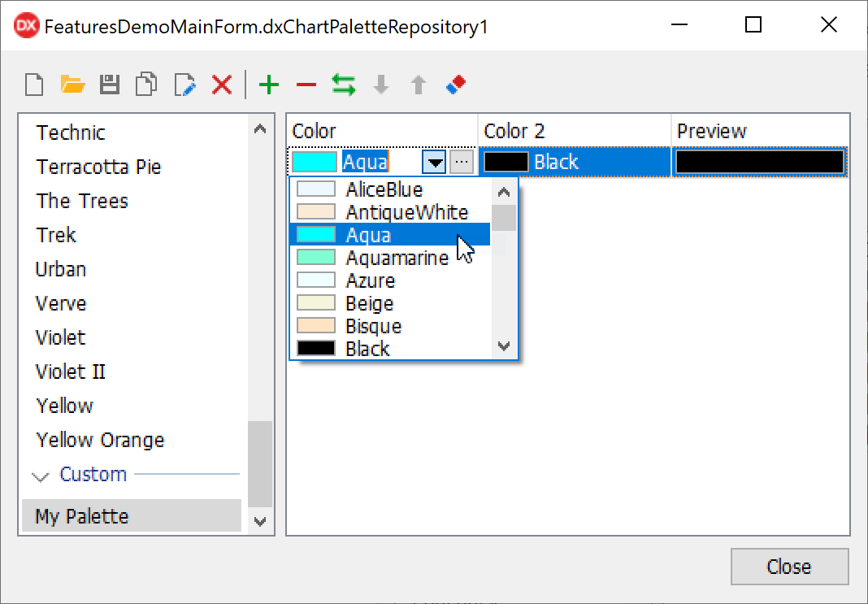Viewport: 868px width, 604px height.
Task: Select the Violet II palette
Action: click(71, 372)
